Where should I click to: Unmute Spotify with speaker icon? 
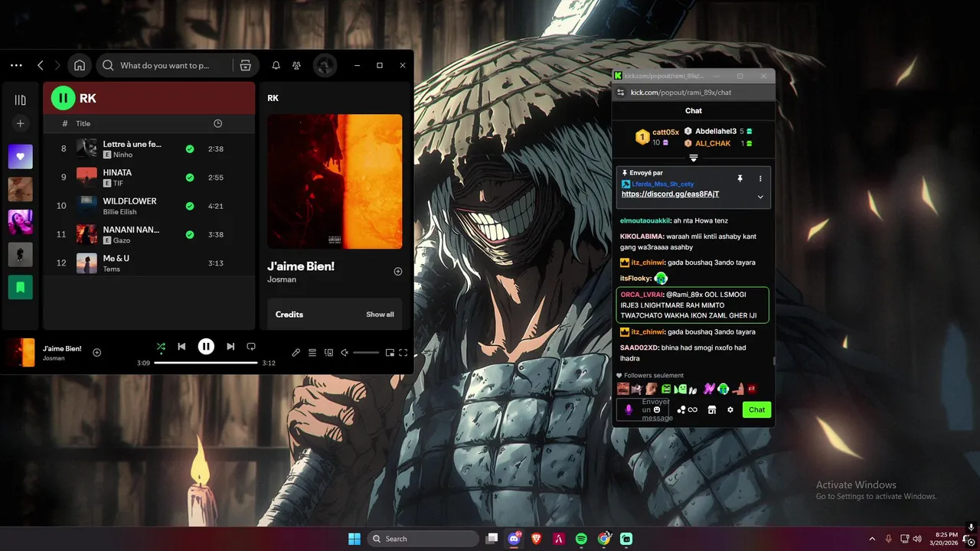coord(345,353)
